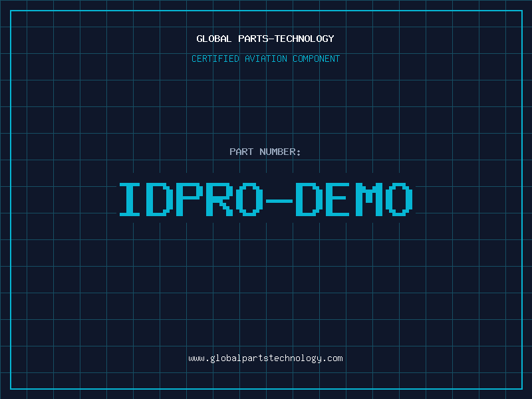Click the dash in the part number
This screenshot has width=532, height=399.
279,199
